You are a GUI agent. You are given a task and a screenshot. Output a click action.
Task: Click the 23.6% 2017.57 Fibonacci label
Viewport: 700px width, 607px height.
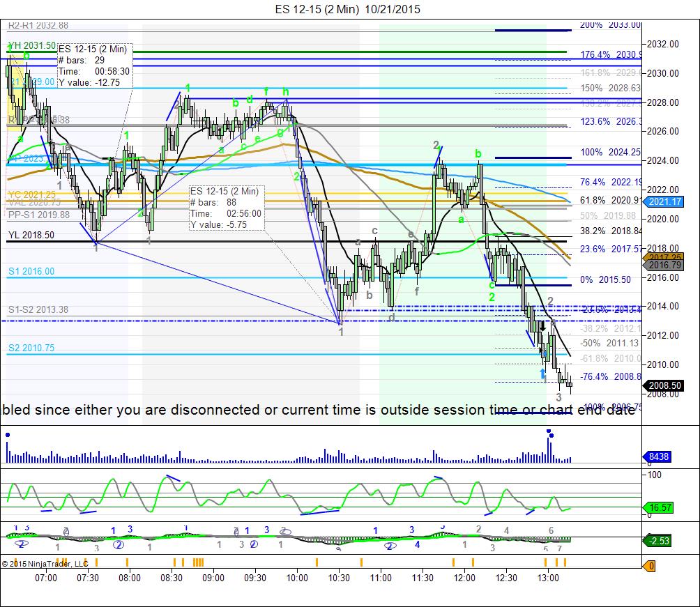point(610,249)
